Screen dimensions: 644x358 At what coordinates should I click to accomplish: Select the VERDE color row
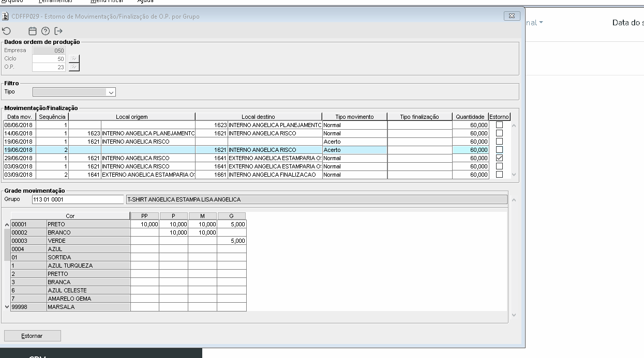pyautogui.click(x=70, y=241)
